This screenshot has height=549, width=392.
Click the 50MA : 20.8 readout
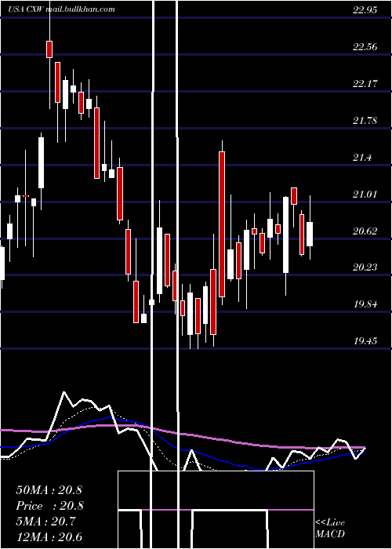pos(49,490)
